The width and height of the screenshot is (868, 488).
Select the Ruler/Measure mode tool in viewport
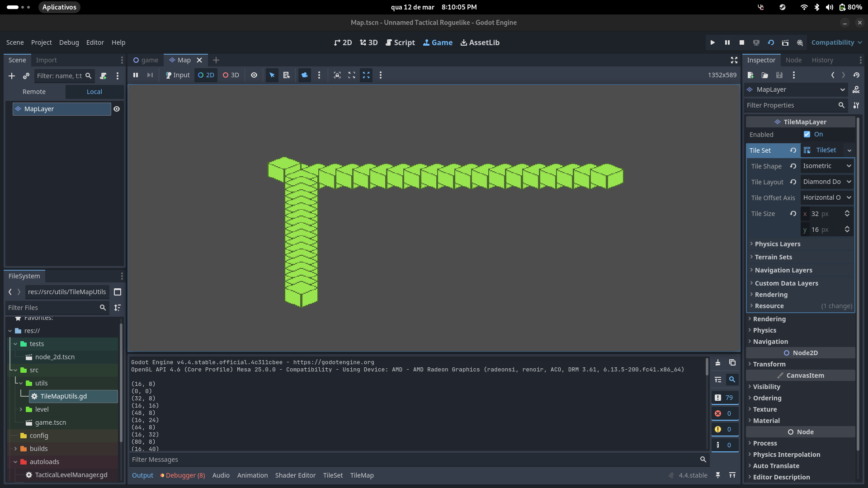coord(286,75)
